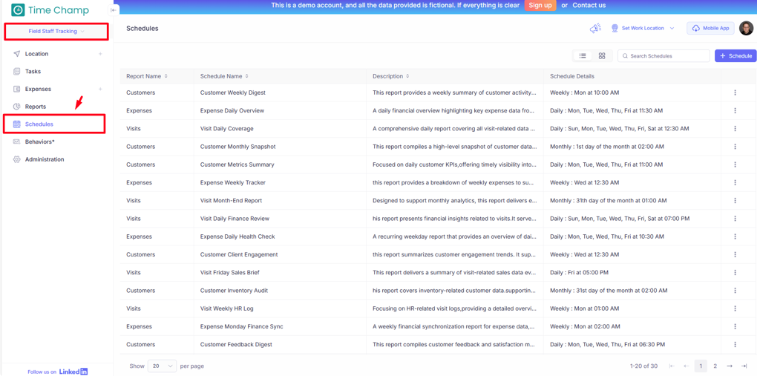757x382 pixels.
Task: Open the actions menu for Visit Daily Finance Review
Action: [x=735, y=219]
